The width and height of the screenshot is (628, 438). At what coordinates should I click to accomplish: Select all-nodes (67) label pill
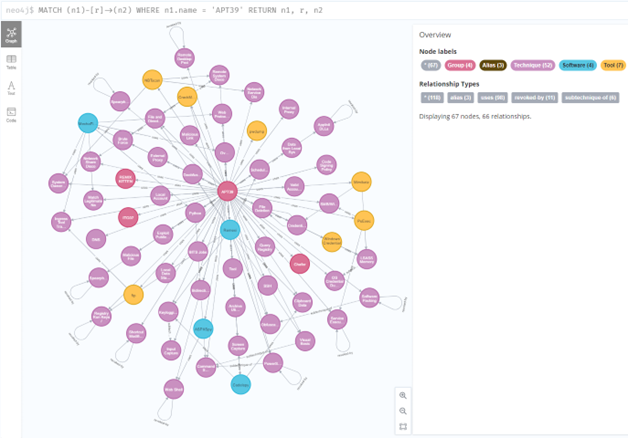pyautogui.click(x=431, y=65)
